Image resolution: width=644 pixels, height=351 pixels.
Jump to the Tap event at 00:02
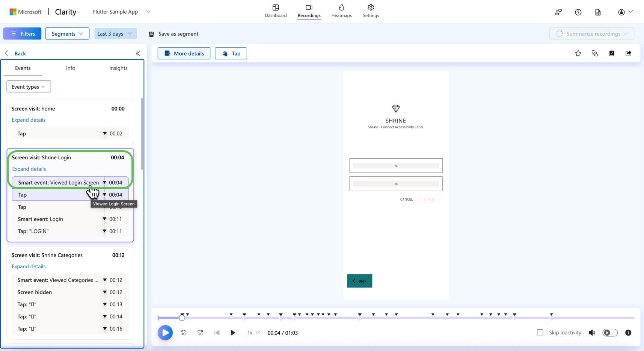[x=70, y=133]
